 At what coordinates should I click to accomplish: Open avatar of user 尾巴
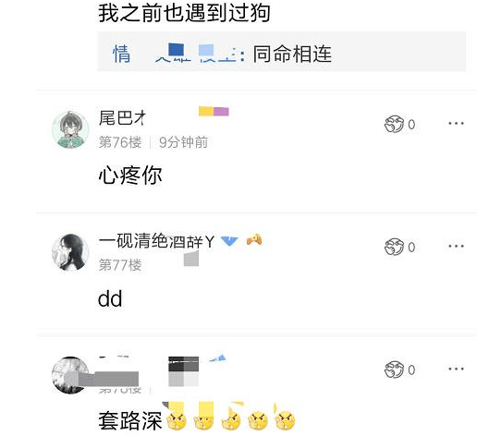[x=70, y=129]
